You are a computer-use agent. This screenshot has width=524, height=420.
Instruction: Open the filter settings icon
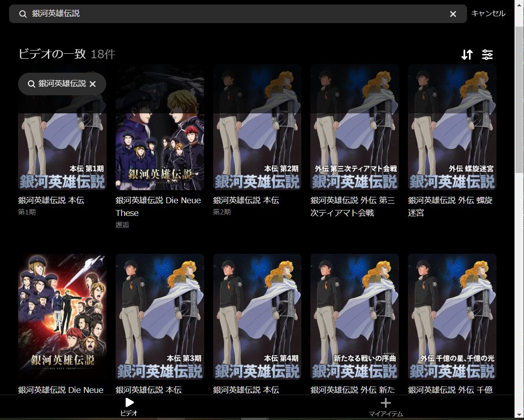(487, 54)
